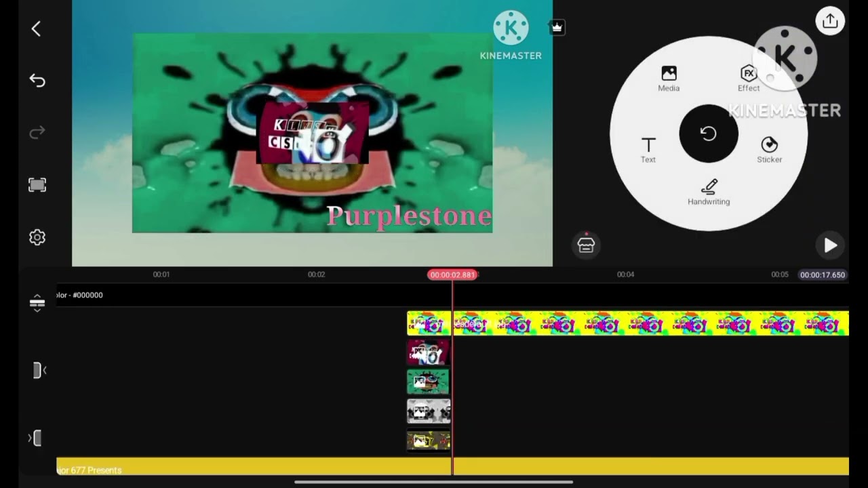Select the maroon logo overlay in preview
This screenshot has width=868, height=488.
click(312, 133)
